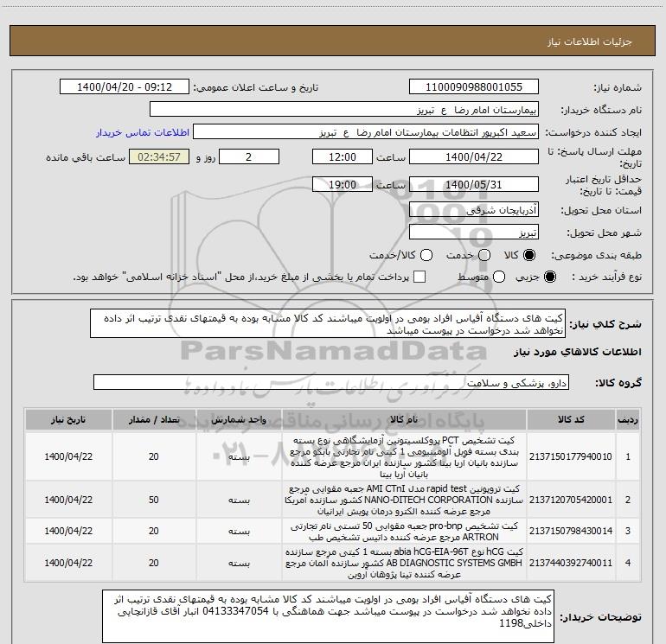This screenshot has height=644, width=666.
Task: Click item code 2137150177940010
Action: click(x=571, y=456)
